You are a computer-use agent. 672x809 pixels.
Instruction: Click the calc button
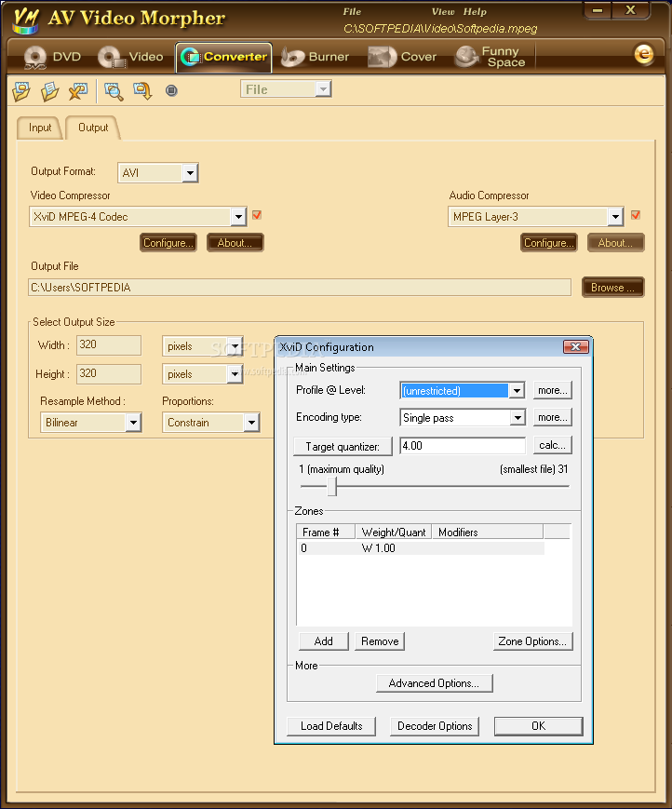(x=552, y=445)
